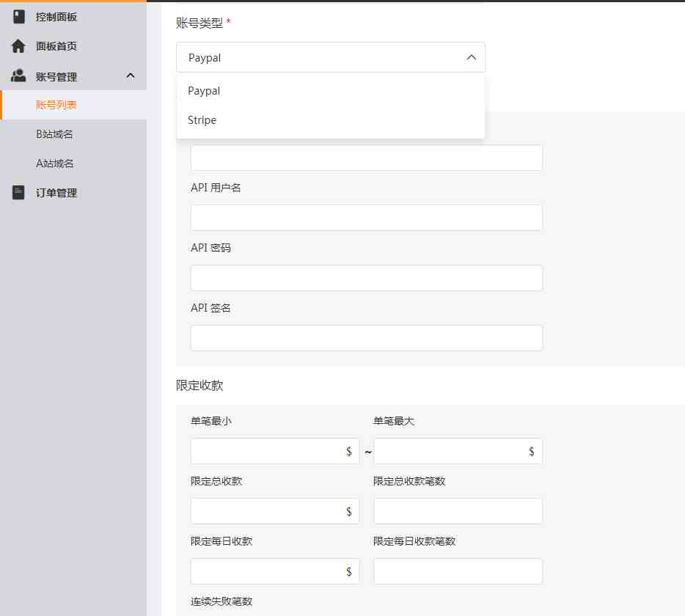Click the home icon beside 面板首页
Screen dimensions: 685x616
click(x=18, y=46)
